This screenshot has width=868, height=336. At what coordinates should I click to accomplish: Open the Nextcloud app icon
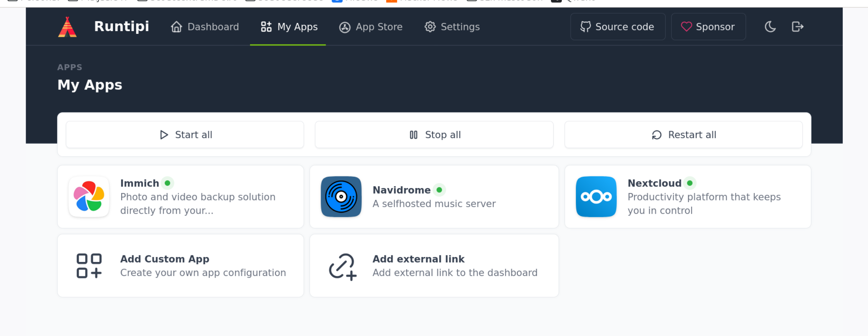coord(596,197)
